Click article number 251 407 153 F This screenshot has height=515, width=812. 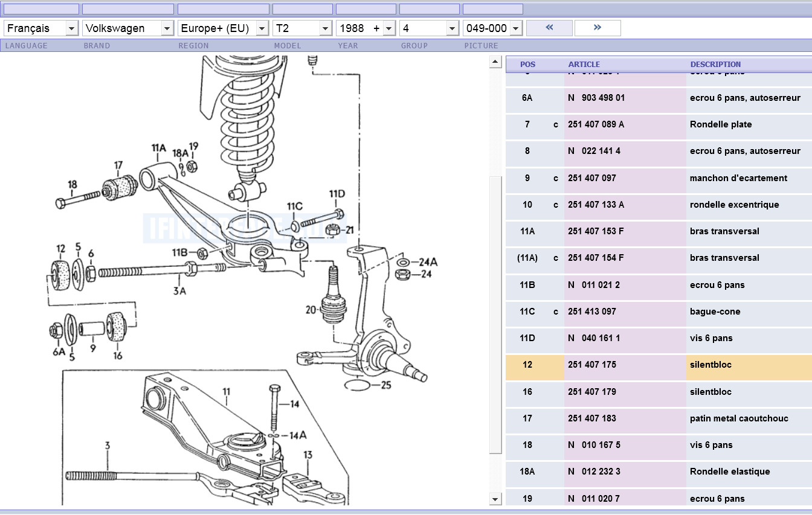pos(596,231)
